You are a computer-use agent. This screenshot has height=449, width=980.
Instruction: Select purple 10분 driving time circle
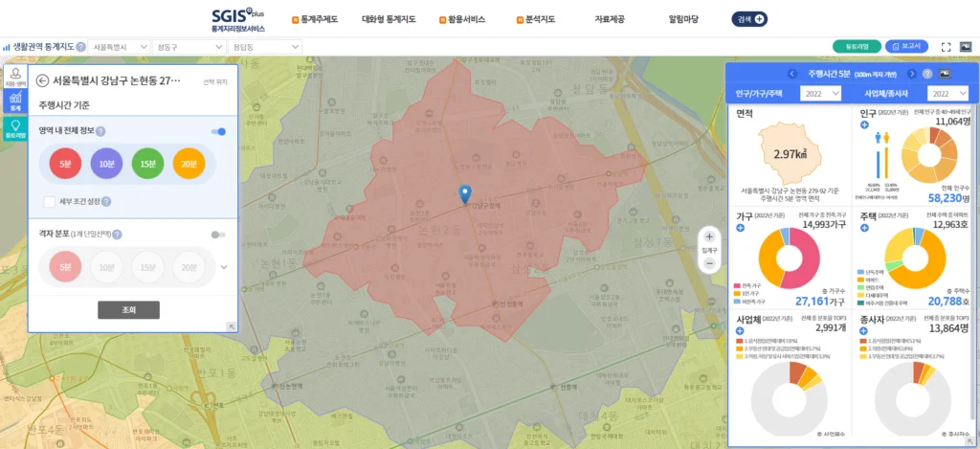tap(107, 164)
